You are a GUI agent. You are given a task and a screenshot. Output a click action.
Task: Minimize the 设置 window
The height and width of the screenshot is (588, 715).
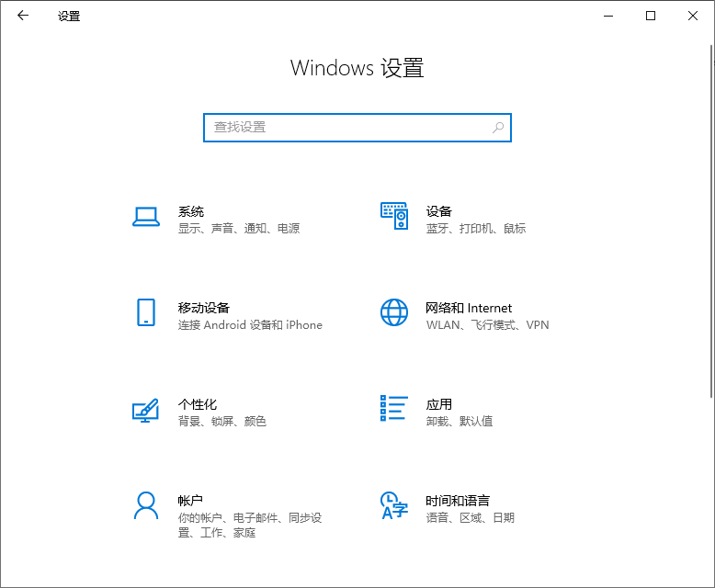click(608, 16)
